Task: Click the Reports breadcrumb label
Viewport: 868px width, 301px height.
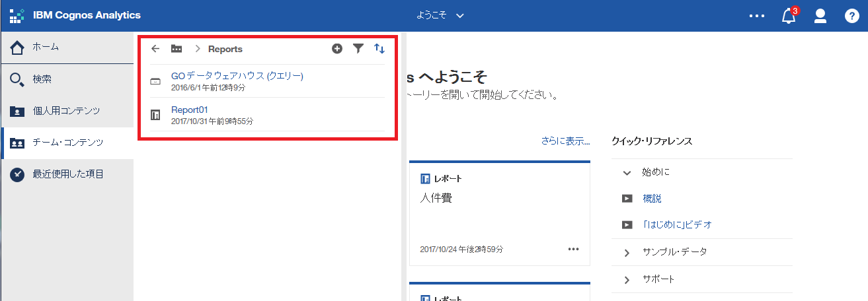Action: (x=225, y=49)
